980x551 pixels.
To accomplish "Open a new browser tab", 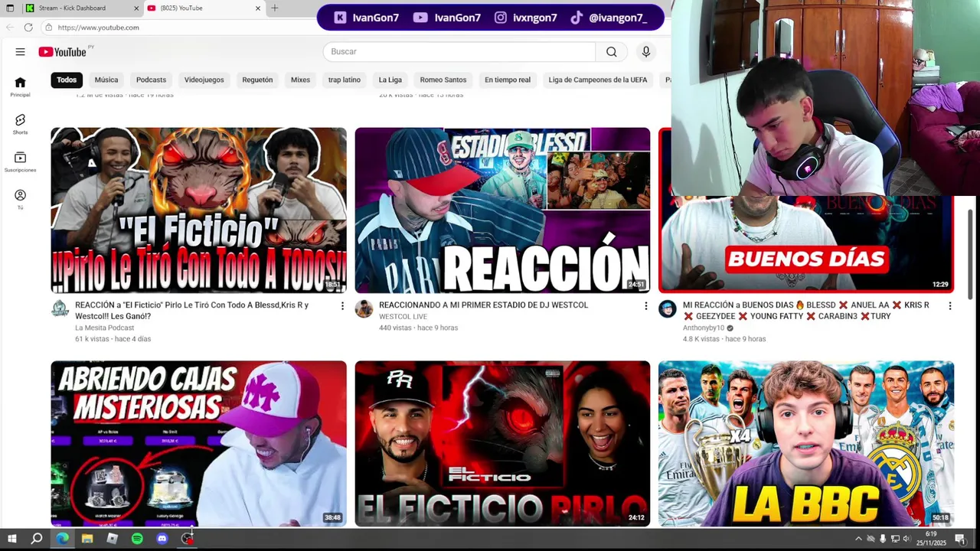I will pyautogui.click(x=275, y=8).
